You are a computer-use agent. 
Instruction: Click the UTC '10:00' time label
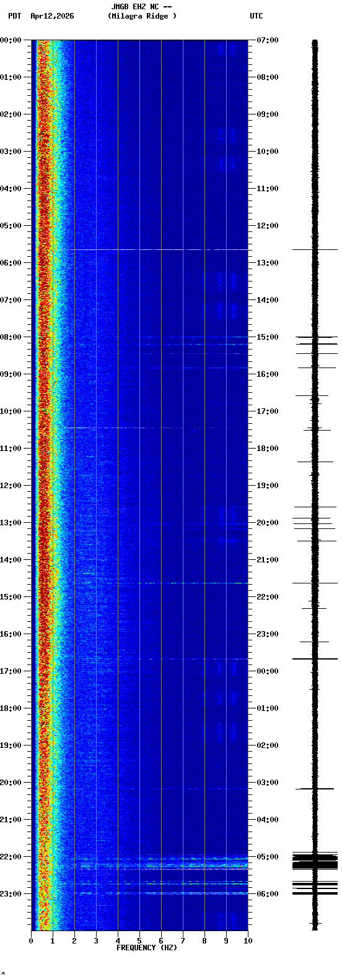click(x=268, y=152)
